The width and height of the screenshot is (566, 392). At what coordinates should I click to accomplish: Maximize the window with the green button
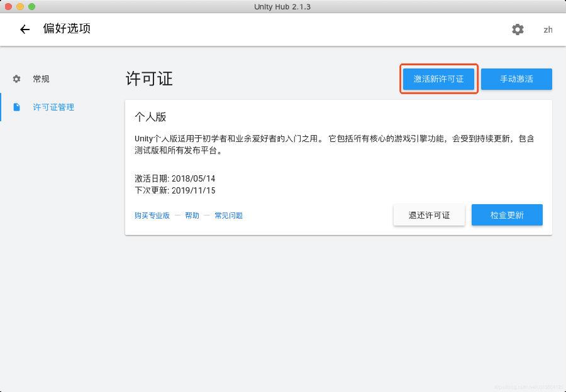(x=32, y=6)
